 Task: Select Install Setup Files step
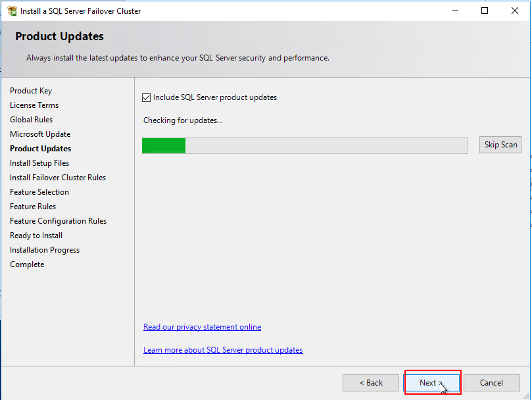(38, 162)
